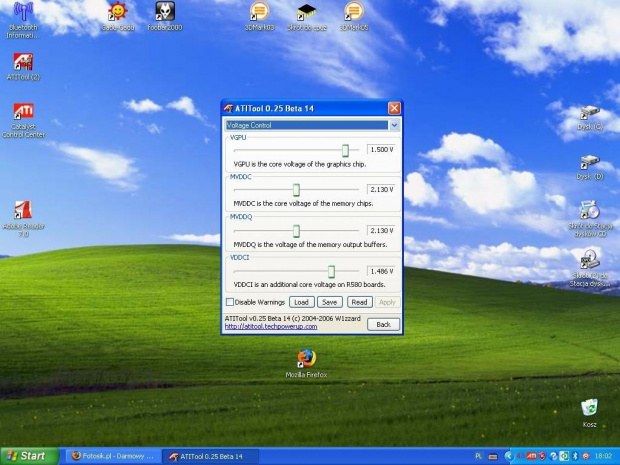Click ATITool 0.25 Beta 14 taskbar button

pyautogui.click(x=211, y=456)
